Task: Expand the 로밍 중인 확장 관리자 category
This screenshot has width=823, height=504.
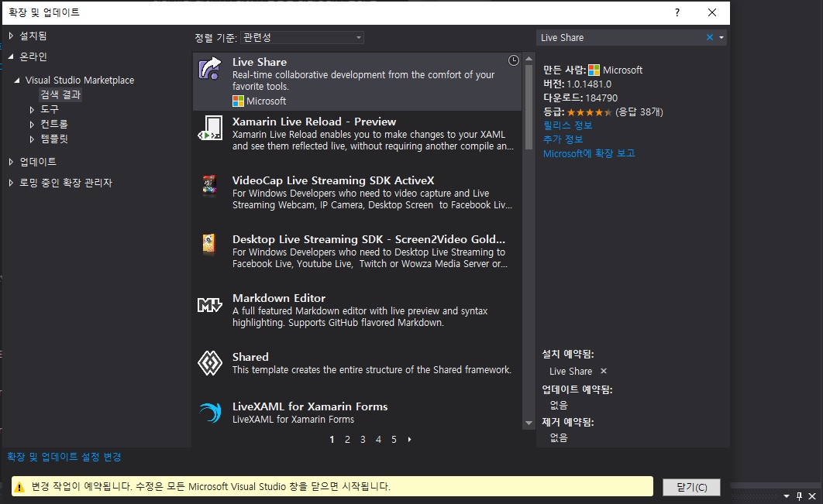Action: point(11,183)
